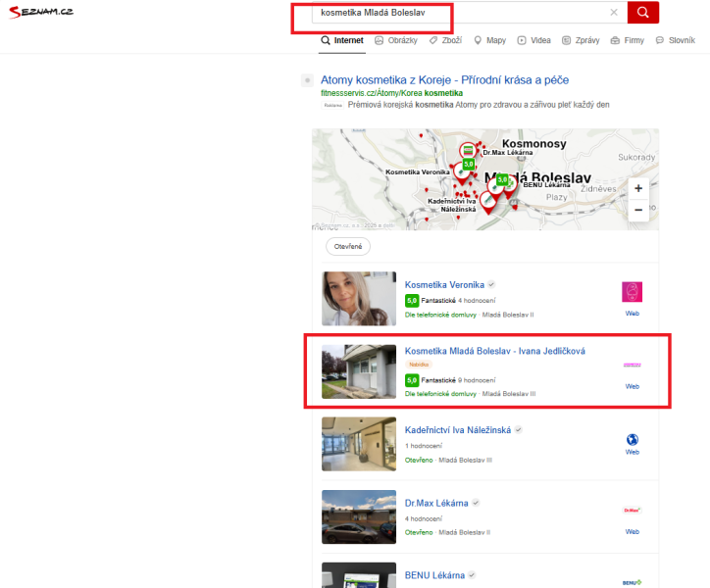
Task: Switch to the Mapy tab
Action: 490,40
